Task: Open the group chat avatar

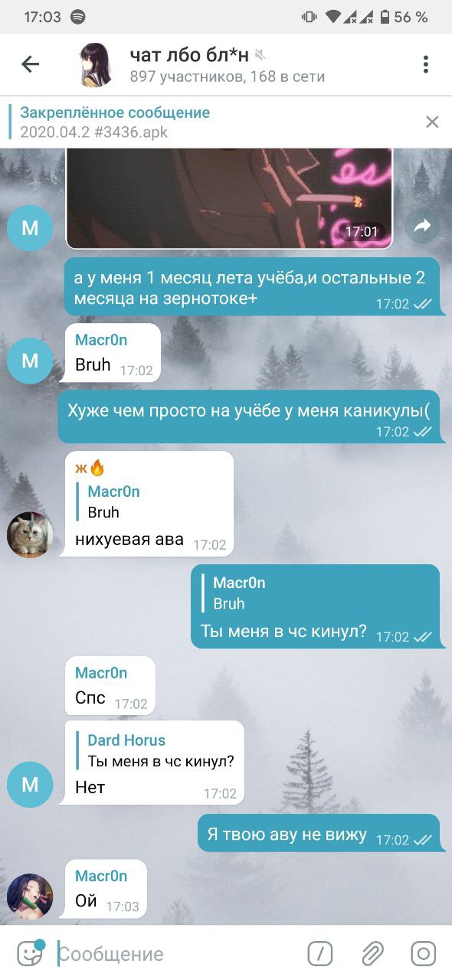Action: click(x=97, y=64)
